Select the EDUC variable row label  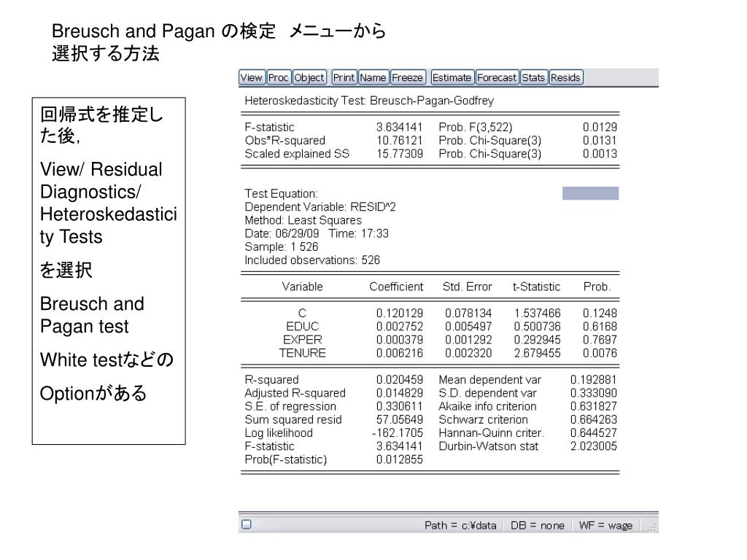point(302,327)
